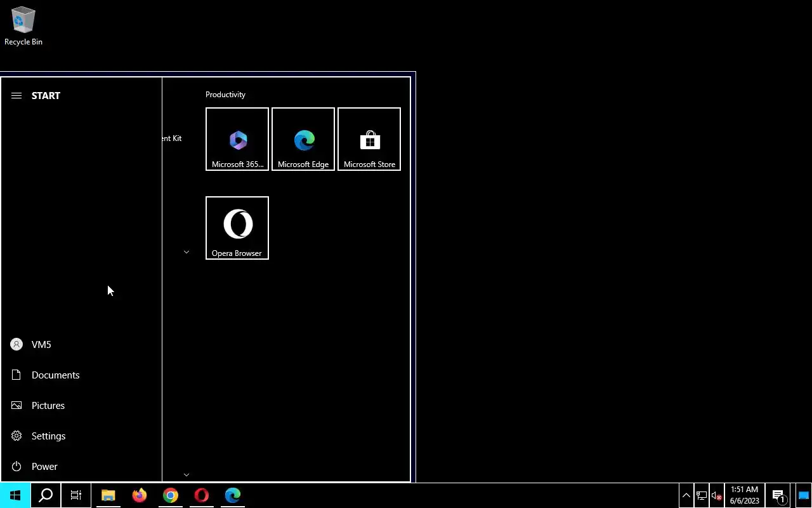
Task: Click the blue Show Desktop tray button
Action: (x=803, y=495)
